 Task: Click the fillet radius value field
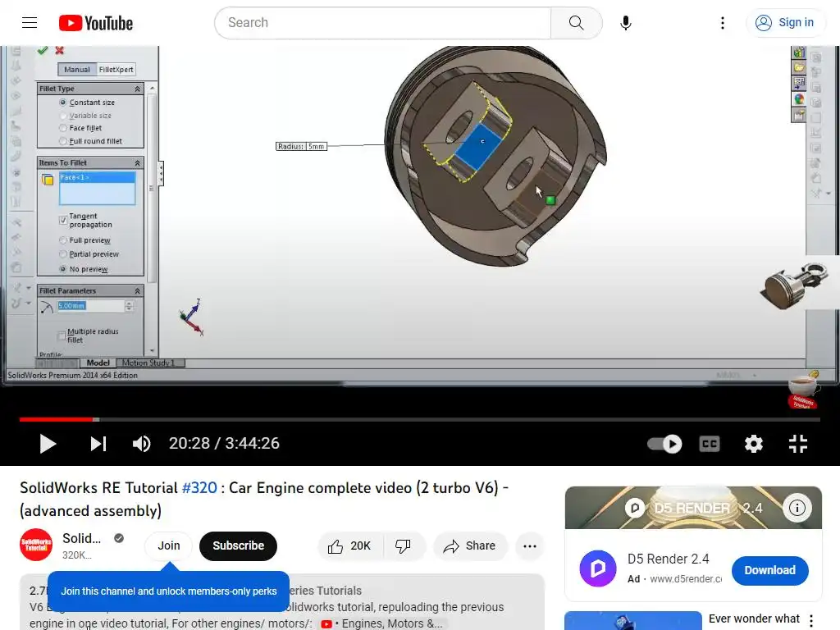pos(90,306)
